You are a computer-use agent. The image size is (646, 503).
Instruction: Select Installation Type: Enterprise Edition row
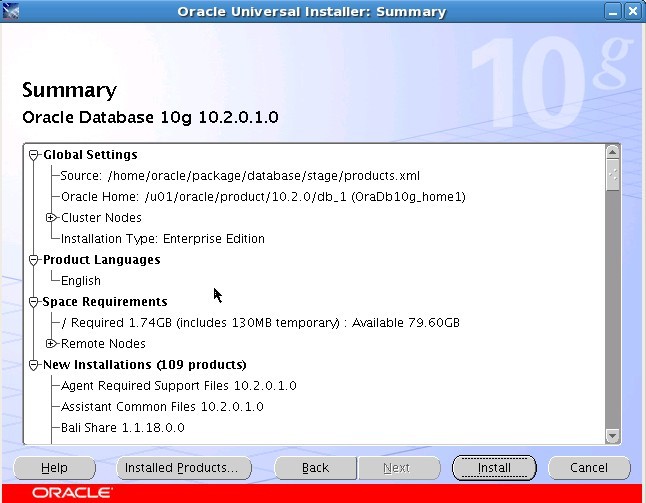163,239
